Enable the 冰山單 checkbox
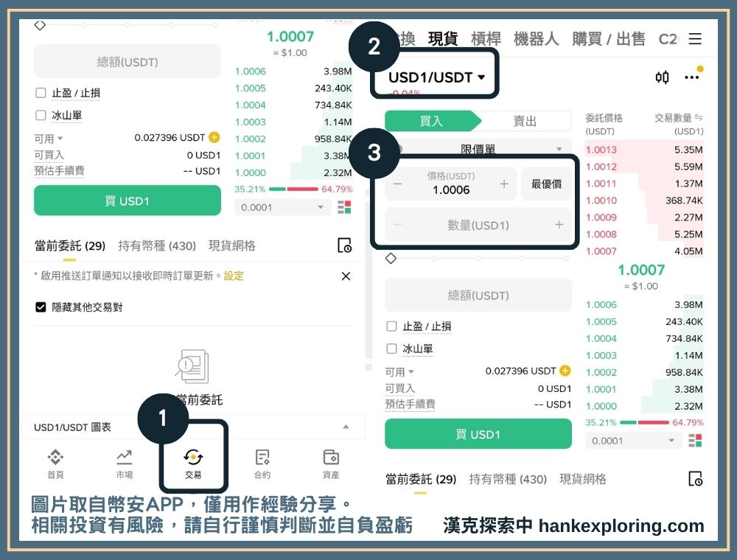This screenshot has height=560, width=737. 391,347
